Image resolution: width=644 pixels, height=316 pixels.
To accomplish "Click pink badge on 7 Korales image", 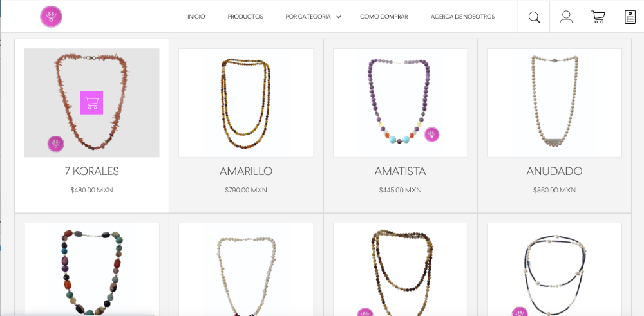I will [x=55, y=144].
